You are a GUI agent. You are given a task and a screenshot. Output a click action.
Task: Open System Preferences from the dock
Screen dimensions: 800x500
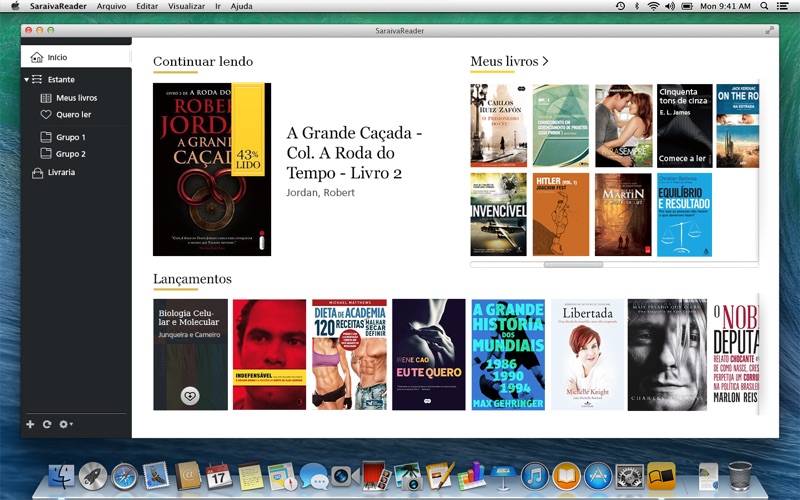629,477
